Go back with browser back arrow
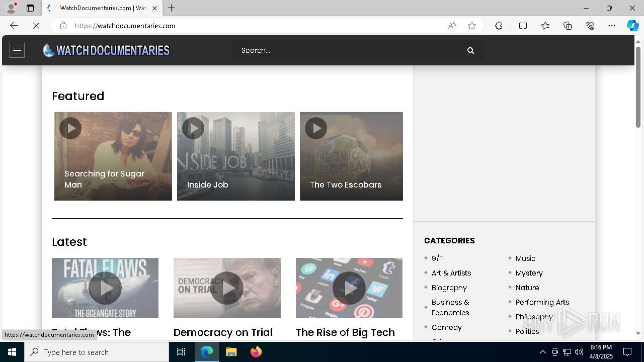This screenshot has height=362, width=644. coord(14,26)
